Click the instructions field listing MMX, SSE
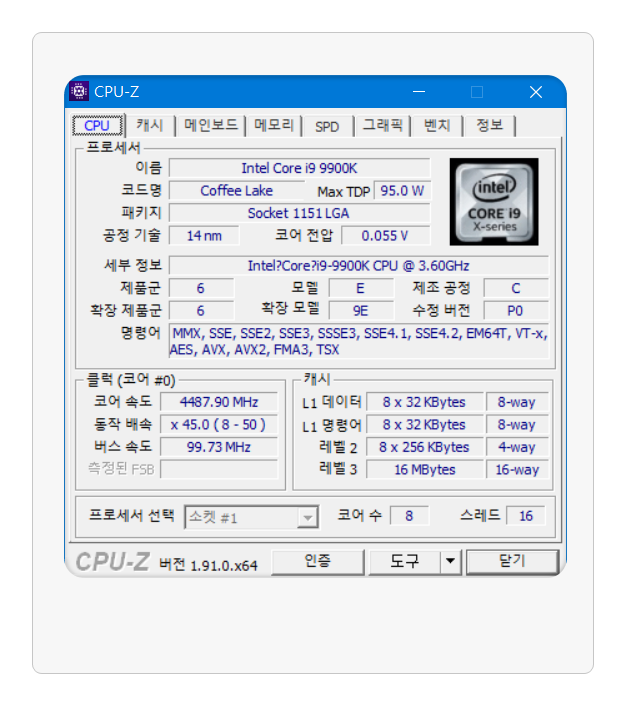 pyautogui.click(x=359, y=341)
